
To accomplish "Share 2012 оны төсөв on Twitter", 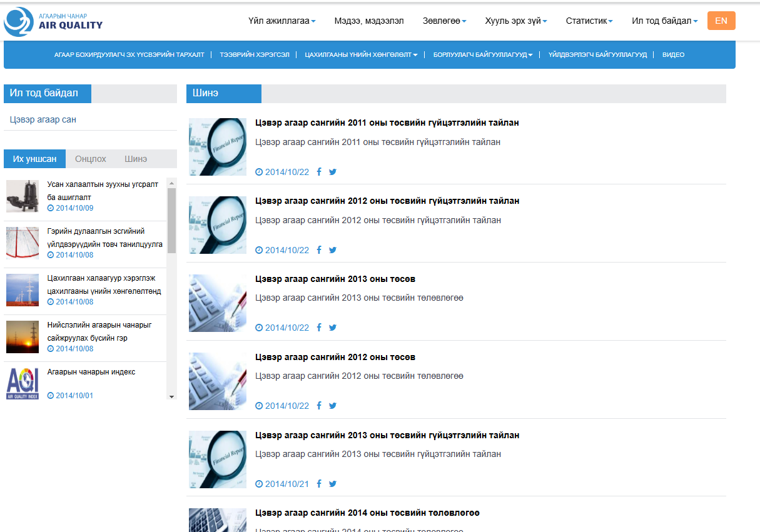I will 333,406.
